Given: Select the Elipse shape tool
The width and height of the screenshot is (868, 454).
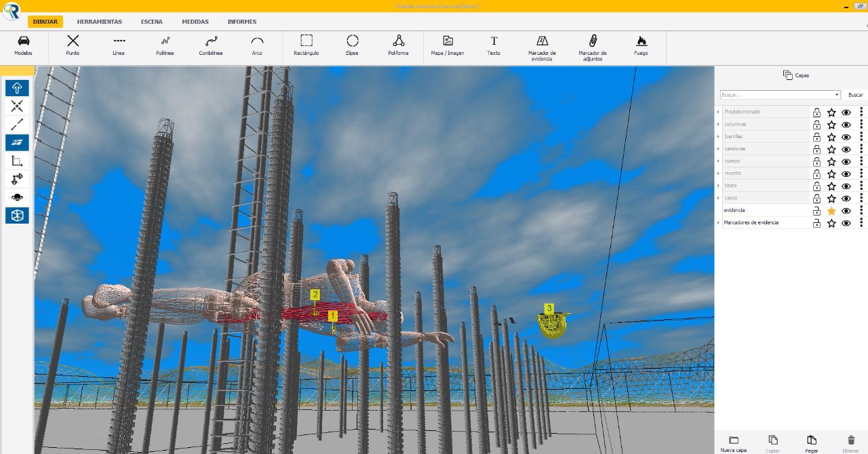Looking at the screenshot, I should (x=352, y=41).
